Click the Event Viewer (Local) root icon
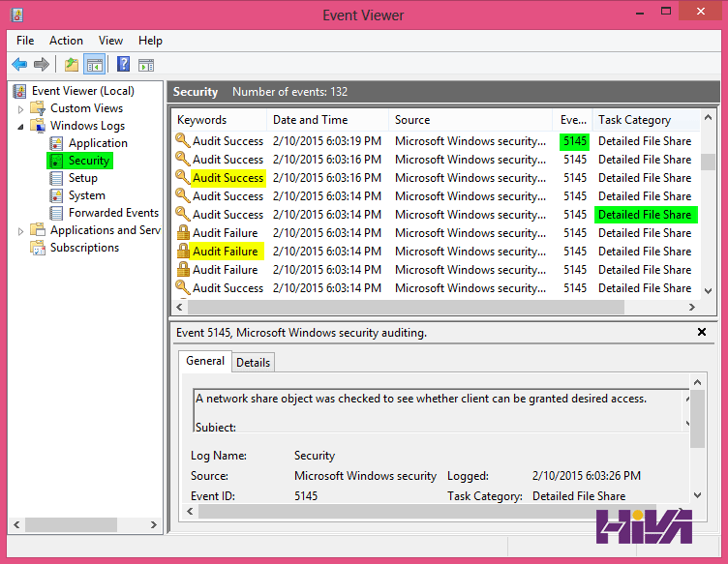 point(19,91)
